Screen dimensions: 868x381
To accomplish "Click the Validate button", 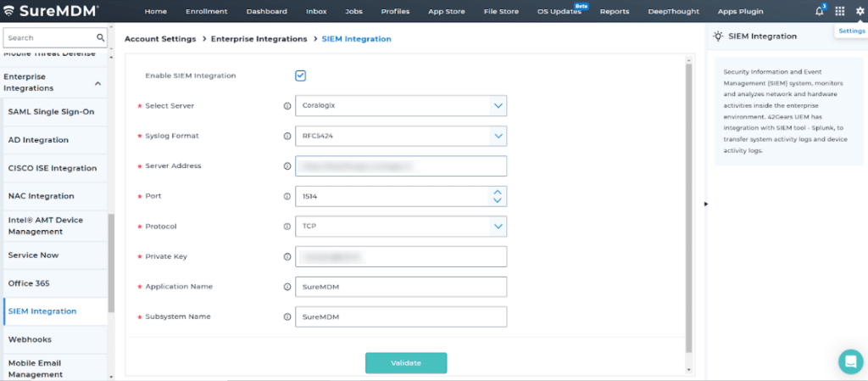I will point(406,363).
